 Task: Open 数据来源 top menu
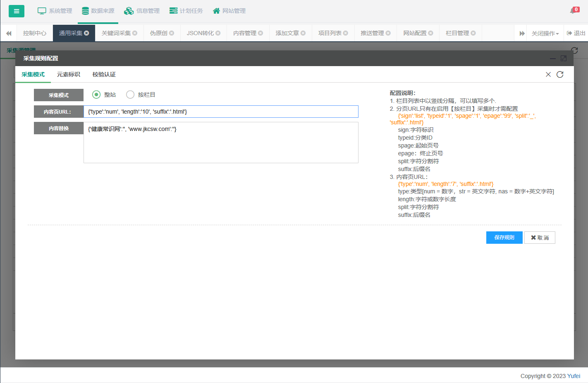point(98,11)
